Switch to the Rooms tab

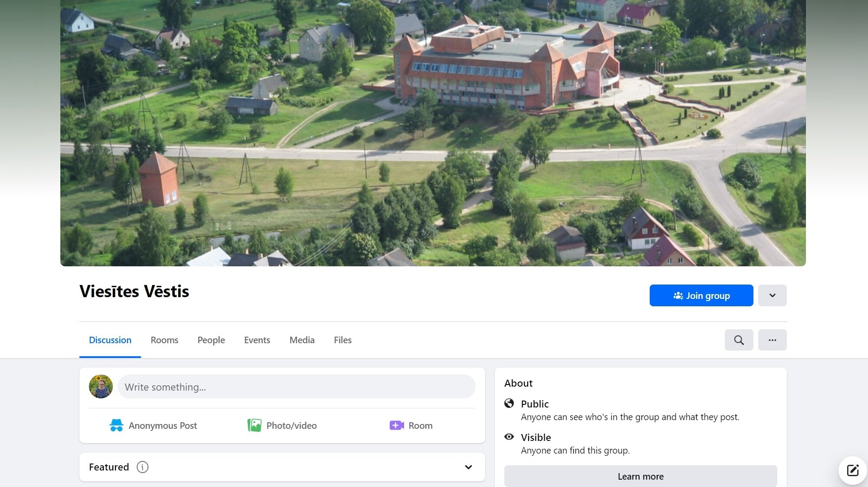164,340
